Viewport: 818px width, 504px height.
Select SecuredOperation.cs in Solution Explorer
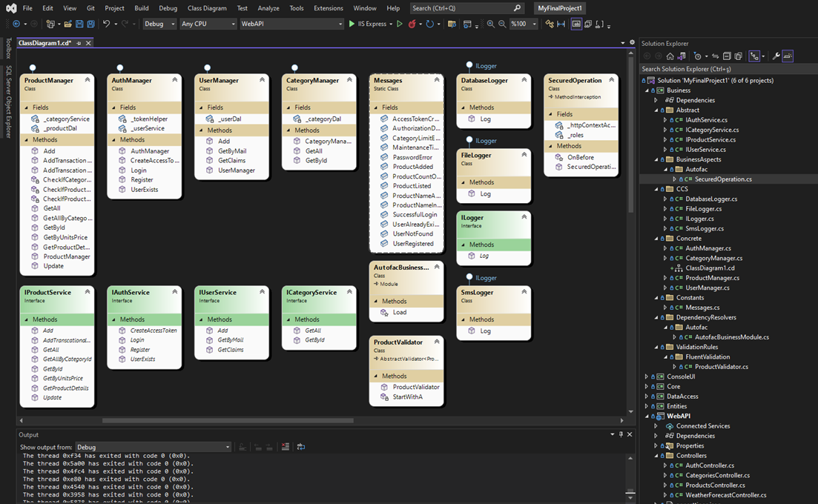point(723,179)
